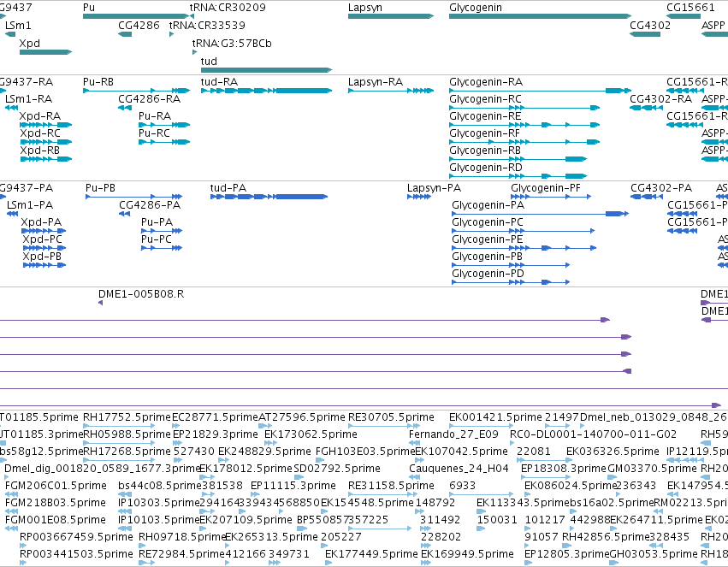This screenshot has width=728, height=567.
Task: Open the Fernando_27_E09 EST
Action: [x=415, y=443]
